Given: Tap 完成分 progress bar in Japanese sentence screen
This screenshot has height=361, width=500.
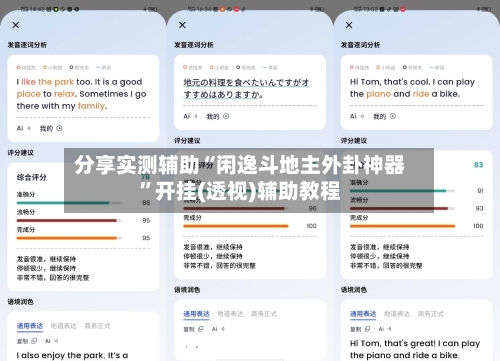Looking at the screenshot, I should (236, 226).
